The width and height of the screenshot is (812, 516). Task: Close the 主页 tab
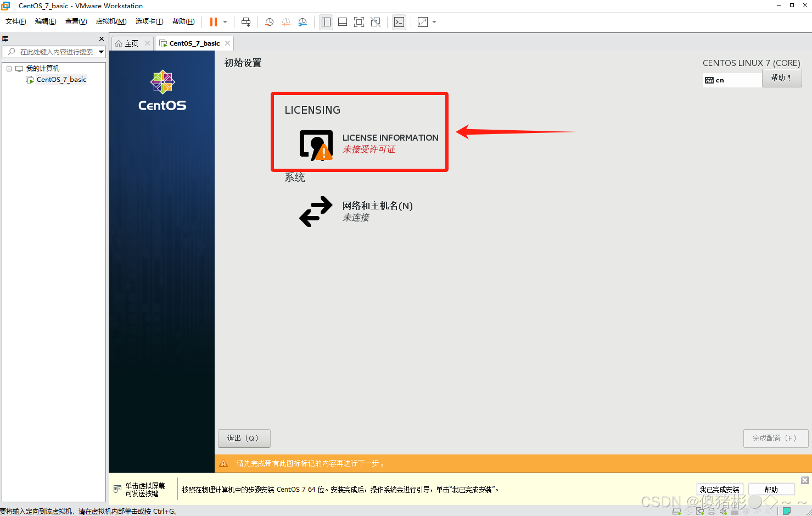coord(147,43)
